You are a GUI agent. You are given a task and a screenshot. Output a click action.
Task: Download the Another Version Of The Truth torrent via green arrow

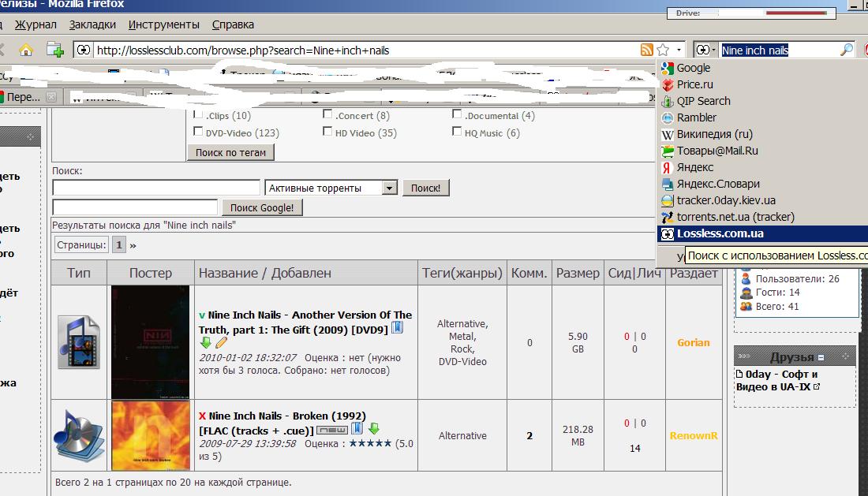(206, 343)
